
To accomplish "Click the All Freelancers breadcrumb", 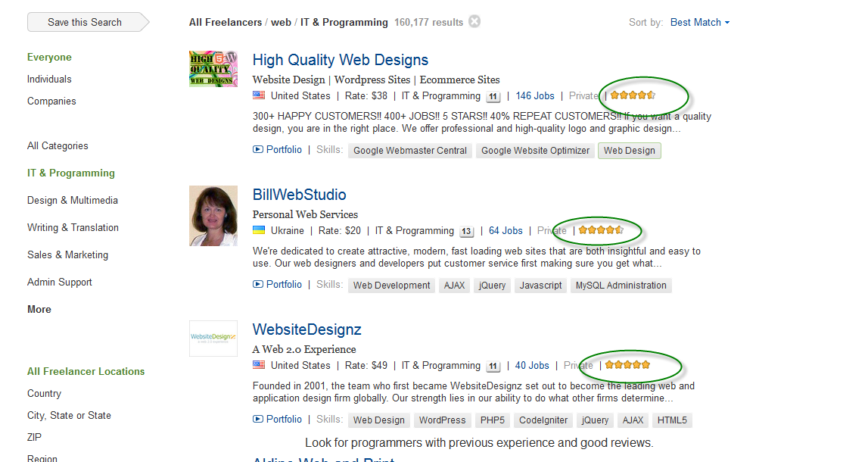I will 225,23.
